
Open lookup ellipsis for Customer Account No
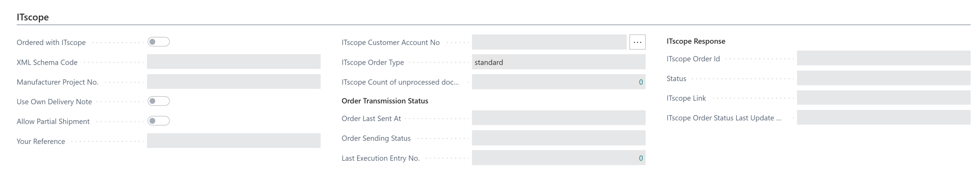(637, 42)
